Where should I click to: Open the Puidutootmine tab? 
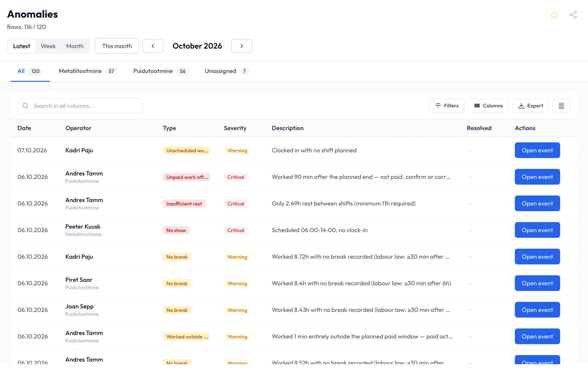click(161, 71)
